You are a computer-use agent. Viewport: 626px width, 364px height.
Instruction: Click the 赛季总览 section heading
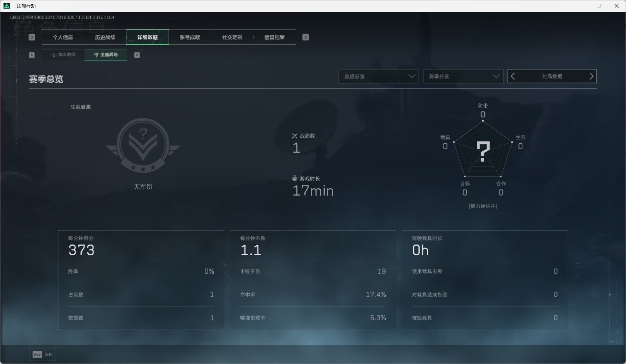coord(46,79)
